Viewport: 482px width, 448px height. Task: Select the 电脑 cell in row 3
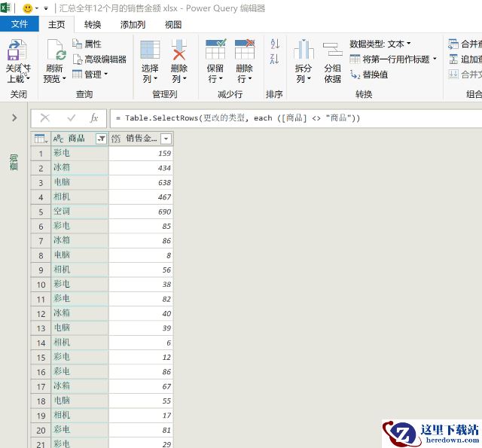pyautogui.click(x=80, y=182)
